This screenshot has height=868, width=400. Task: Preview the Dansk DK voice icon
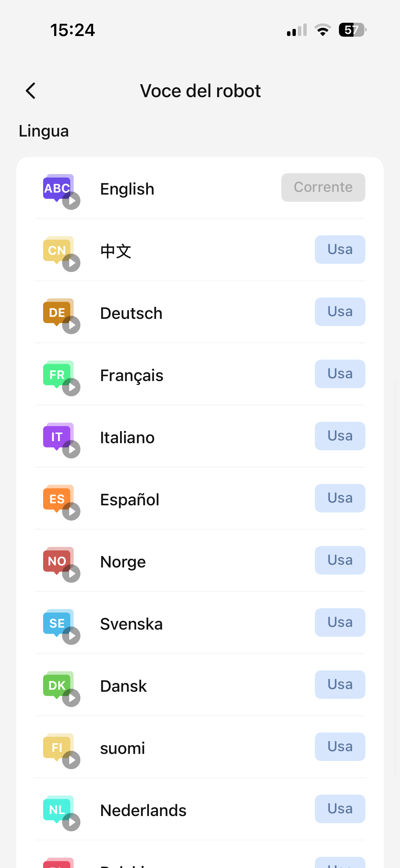[x=71, y=698]
